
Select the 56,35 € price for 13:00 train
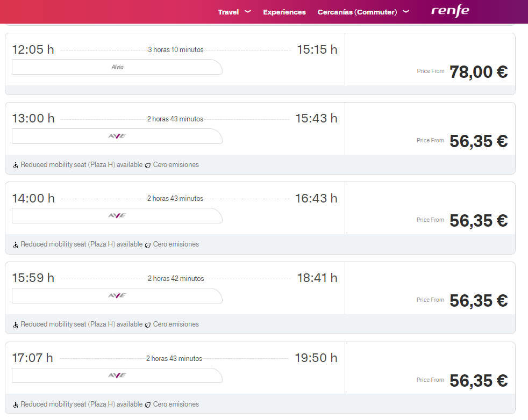pos(479,141)
